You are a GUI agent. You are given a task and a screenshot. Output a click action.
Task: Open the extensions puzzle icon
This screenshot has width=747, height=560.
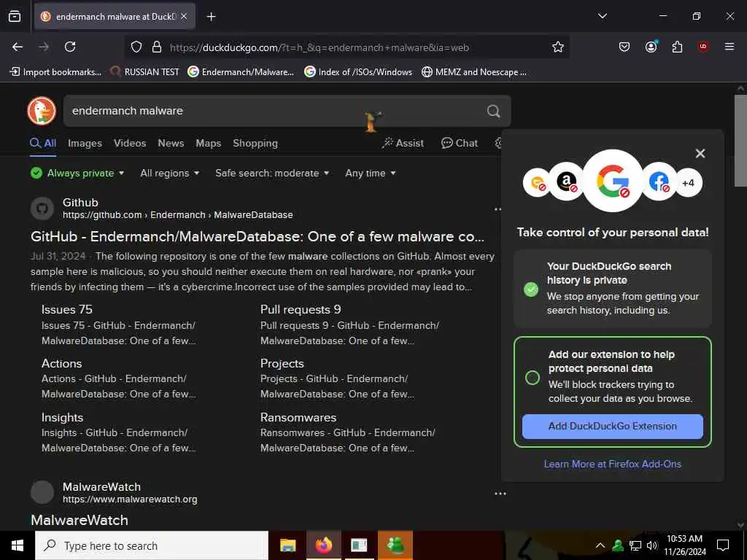tap(677, 47)
